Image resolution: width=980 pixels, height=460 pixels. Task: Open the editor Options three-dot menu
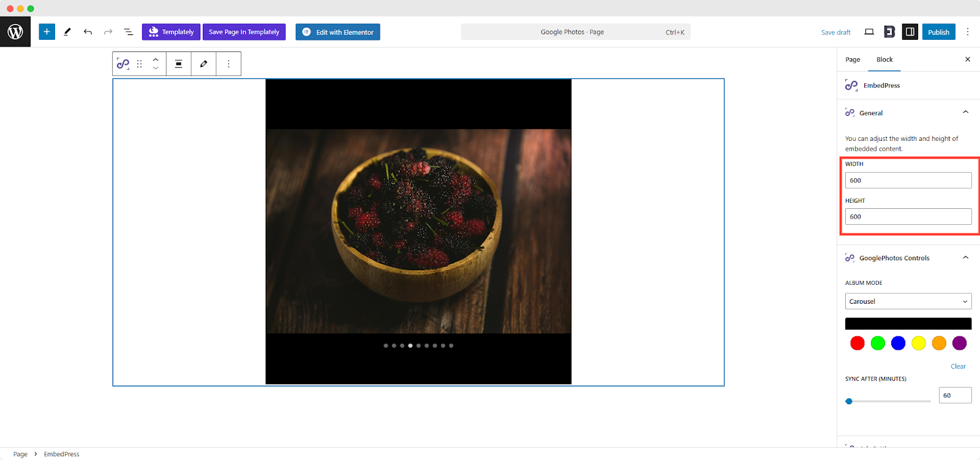967,32
